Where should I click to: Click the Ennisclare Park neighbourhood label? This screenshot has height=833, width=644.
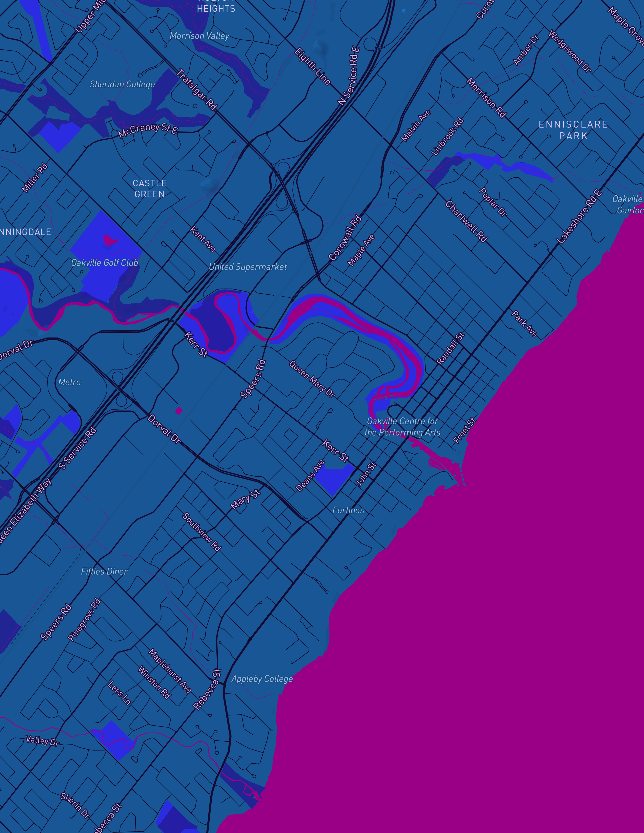coord(573,130)
